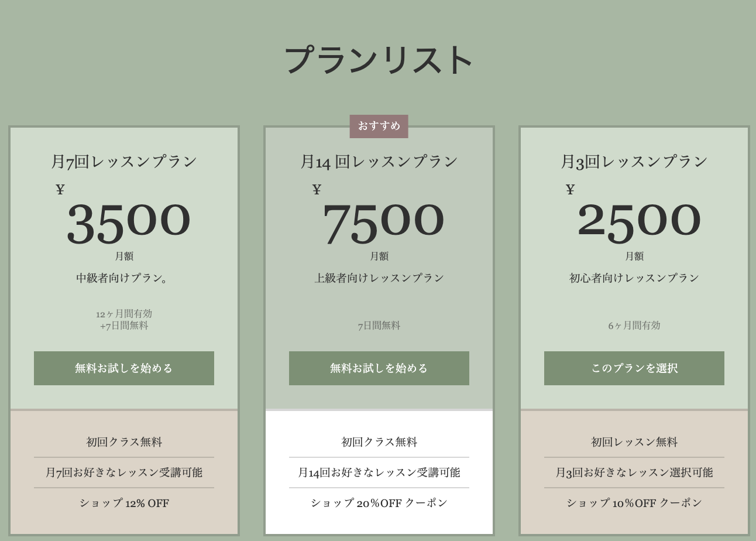This screenshot has height=541, width=756.
Task: Click the ショップ20%OFF クーポン benefit row
Action: tap(379, 502)
